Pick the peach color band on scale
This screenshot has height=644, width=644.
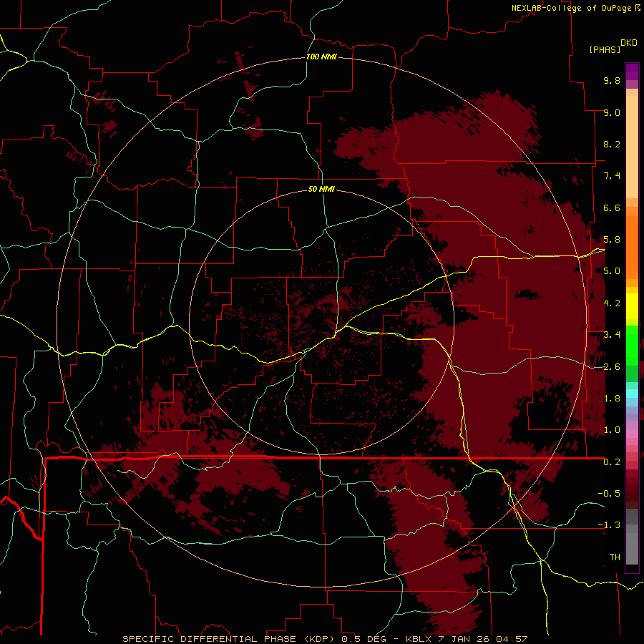(x=632, y=147)
